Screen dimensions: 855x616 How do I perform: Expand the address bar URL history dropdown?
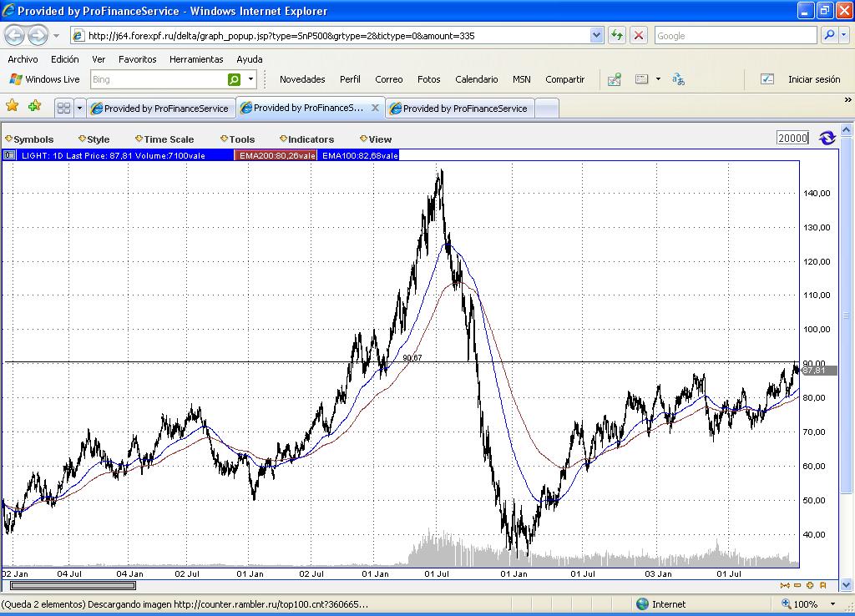tap(596, 36)
